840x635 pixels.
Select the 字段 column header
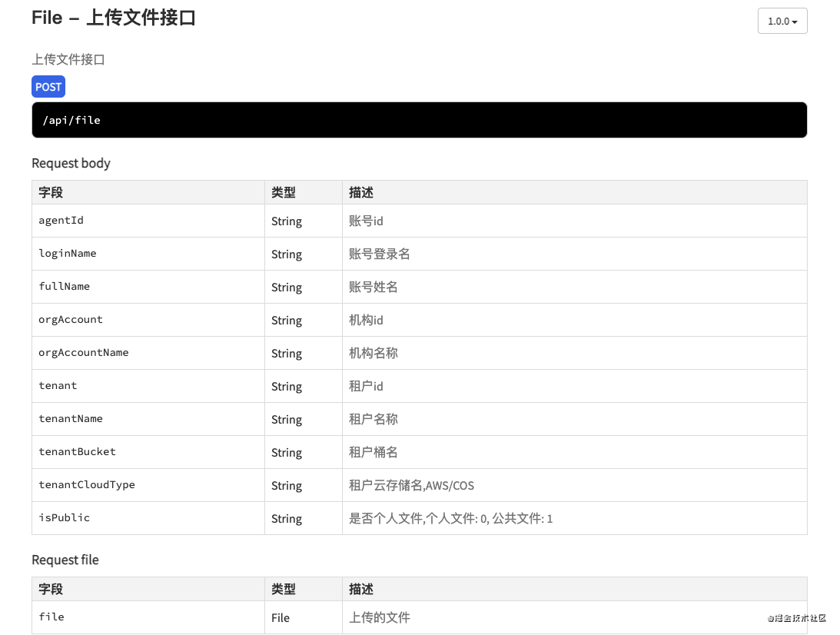tap(51, 192)
